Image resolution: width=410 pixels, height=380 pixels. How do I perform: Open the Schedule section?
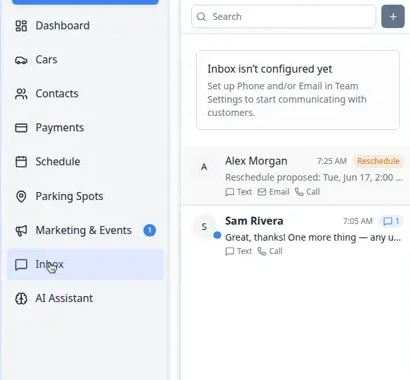point(85,162)
